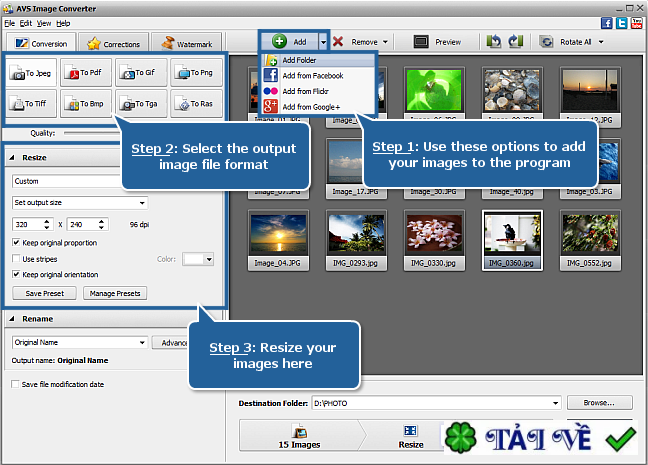Open the Facebook page icon
The image size is (648, 465).
[x=607, y=23]
